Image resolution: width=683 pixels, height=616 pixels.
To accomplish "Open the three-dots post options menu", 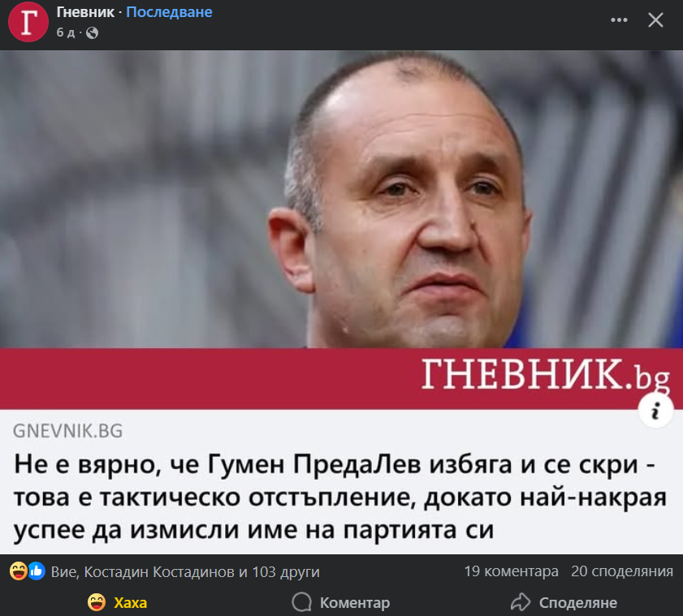I will 619,20.
